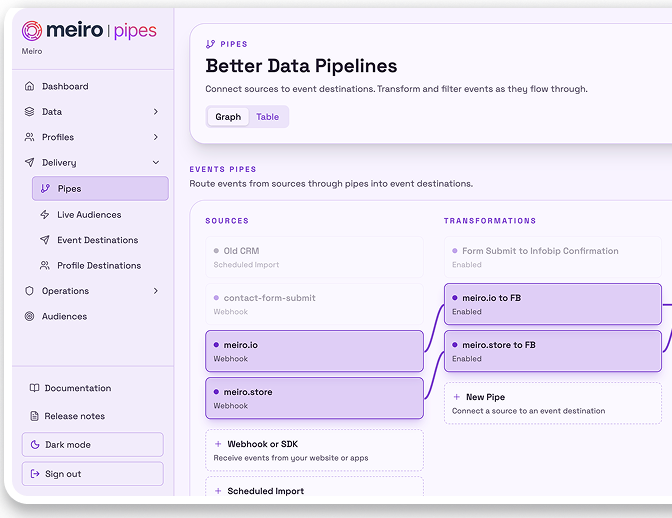Click the Profiles people icon

(x=29, y=137)
